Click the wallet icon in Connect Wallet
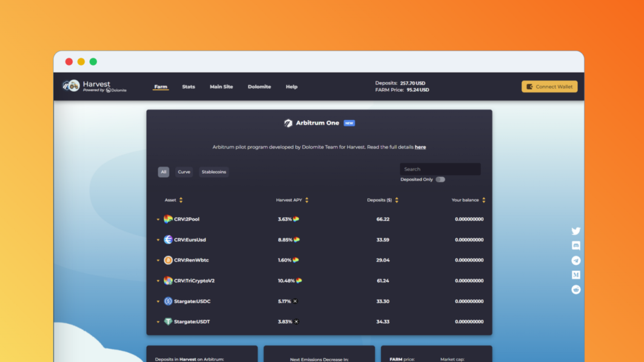Image resolution: width=644 pixels, height=362 pixels. 530,87
